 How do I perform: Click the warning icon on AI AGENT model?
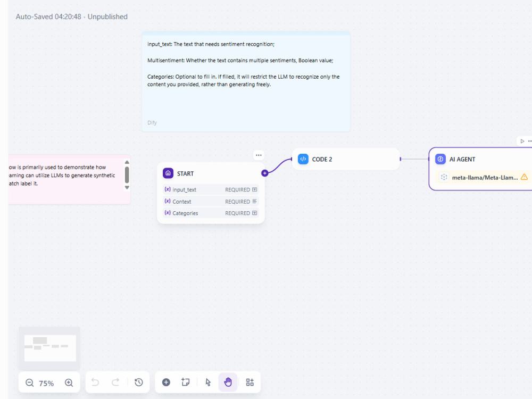click(524, 177)
